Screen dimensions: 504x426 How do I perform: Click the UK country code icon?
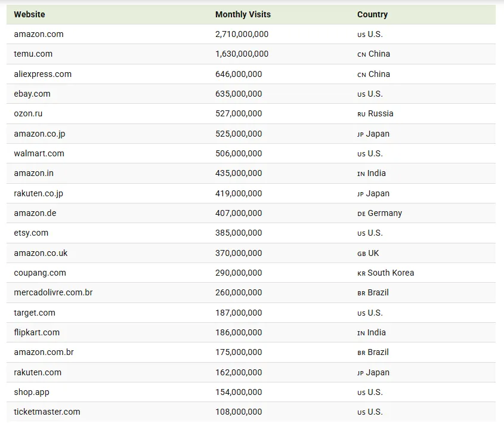[361, 254]
